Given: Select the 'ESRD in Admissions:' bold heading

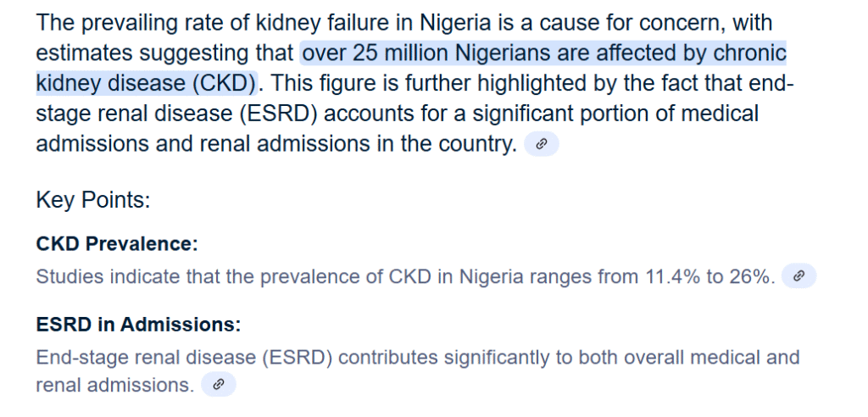Looking at the screenshot, I should [138, 325].
